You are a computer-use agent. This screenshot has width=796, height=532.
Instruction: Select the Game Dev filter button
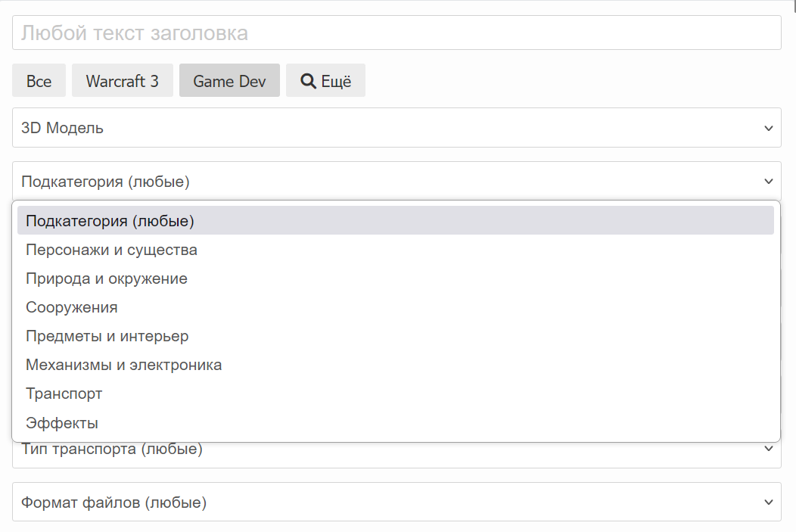(229, 81)
